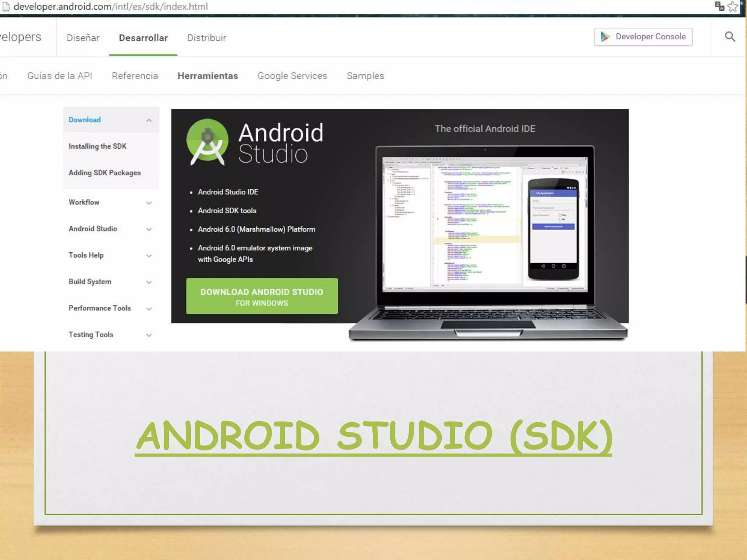The height and width of the screenshot is (560, 747).
Task: Expand the Tools Help chevron
Action: (x=149, y=256)
